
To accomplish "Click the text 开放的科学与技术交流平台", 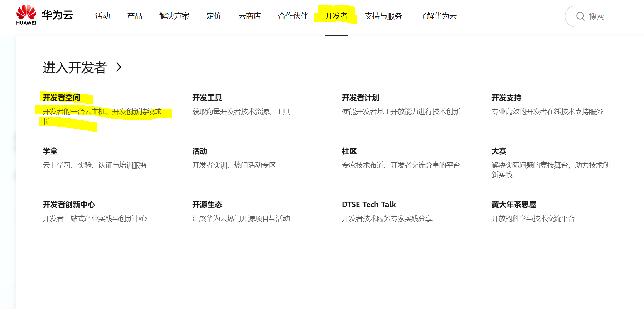I will click(x=533, y=218).
